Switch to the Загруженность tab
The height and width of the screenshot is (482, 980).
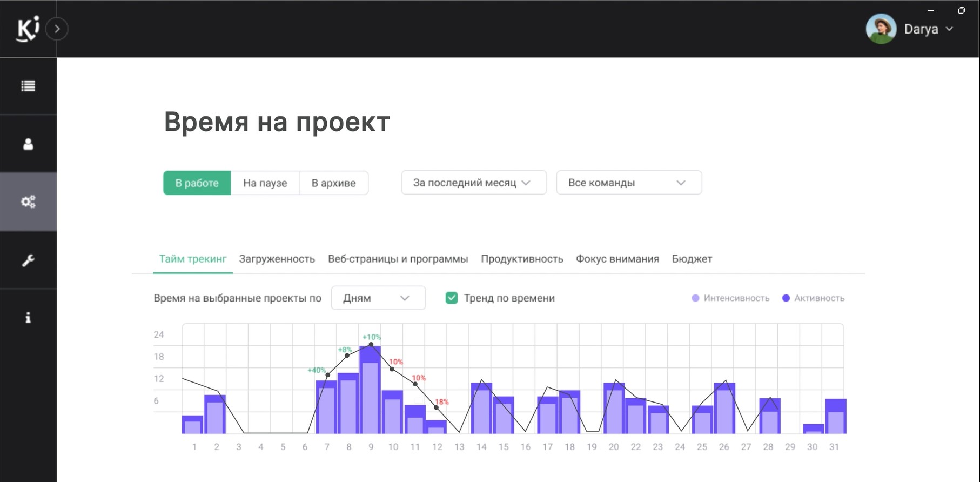[277, 259]
